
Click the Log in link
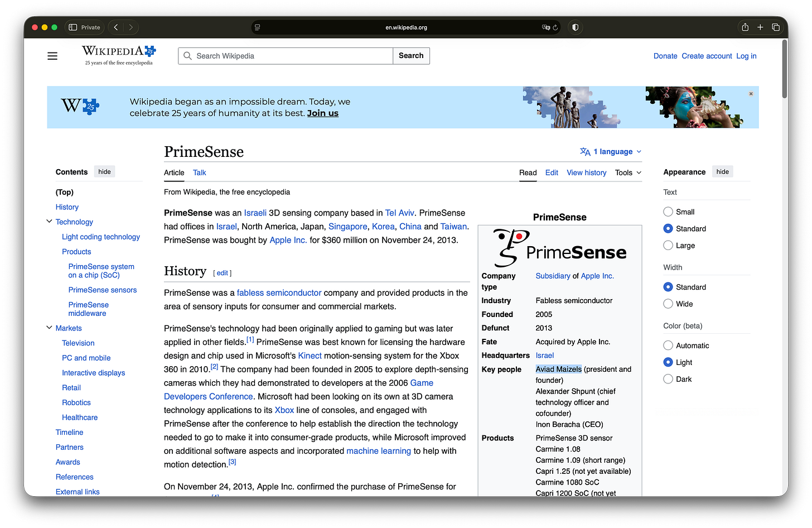click(x=746, y=56)
